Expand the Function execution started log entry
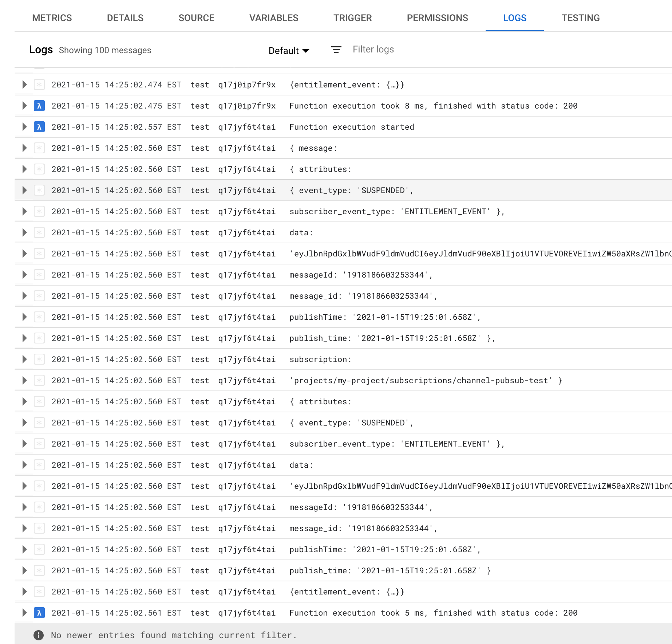 tap(24, 127)
